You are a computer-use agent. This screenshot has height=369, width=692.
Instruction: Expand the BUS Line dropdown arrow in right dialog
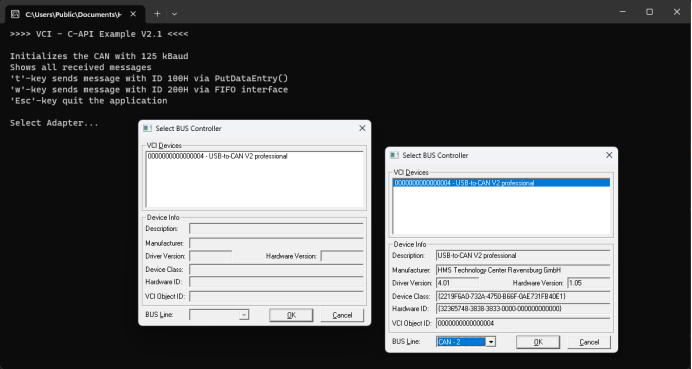pyautogui.click(x=491, y=342)
